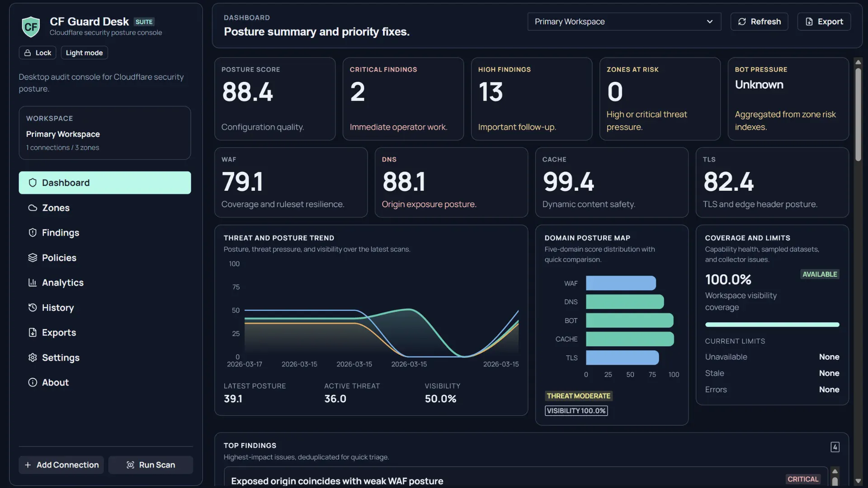This screenshot has height=488, width=868.
Task: Click the Latest Posture 39.1 value
Action: click(233, 399)
